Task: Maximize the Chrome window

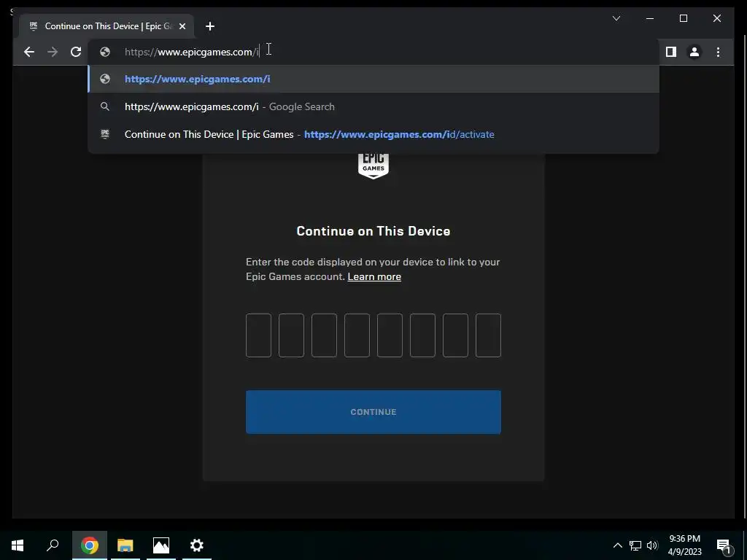Action: pos(683,18)
